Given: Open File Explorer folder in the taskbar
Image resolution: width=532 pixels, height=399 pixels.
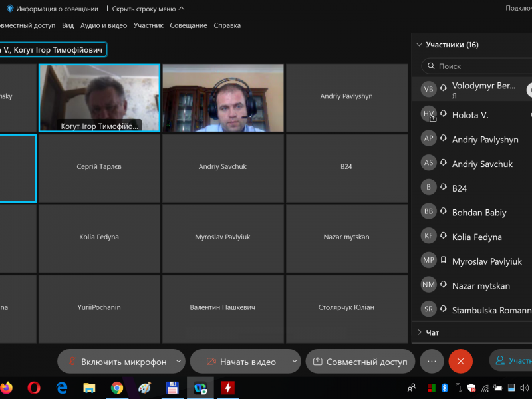Looking at the screenshot, I should click(x=89, y=388).
